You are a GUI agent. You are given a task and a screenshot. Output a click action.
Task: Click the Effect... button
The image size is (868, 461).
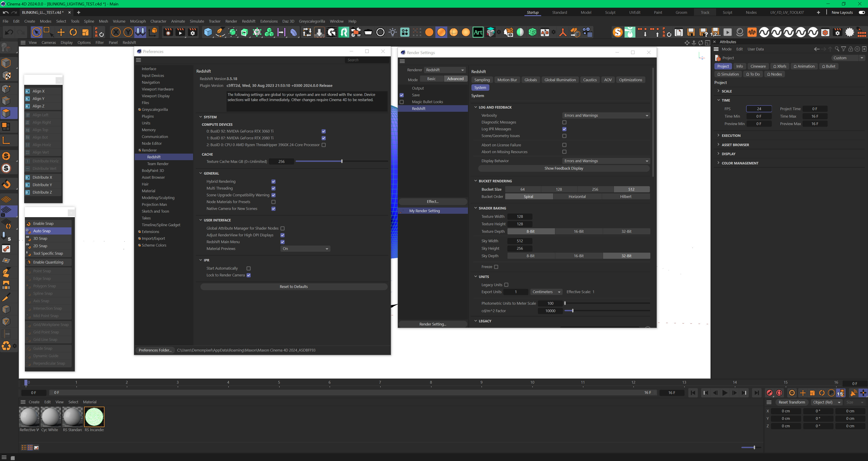[433, 202]
